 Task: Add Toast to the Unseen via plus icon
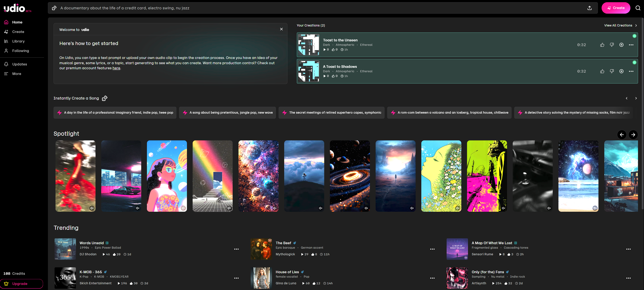click(621, 45)
